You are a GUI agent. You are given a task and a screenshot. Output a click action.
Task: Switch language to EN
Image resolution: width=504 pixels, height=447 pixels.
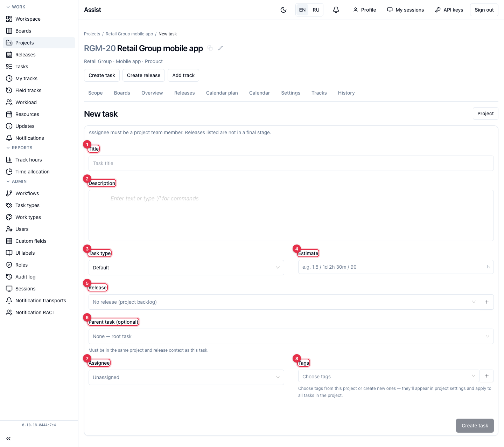(302, 10)
